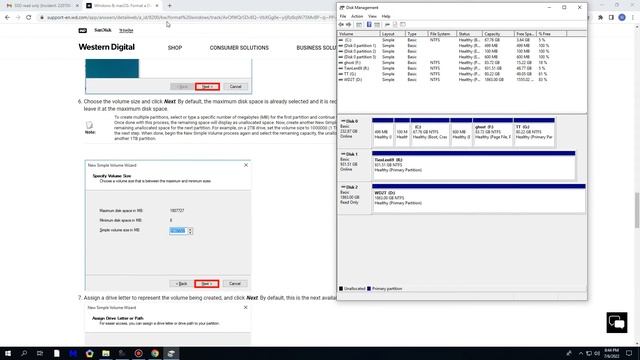The image size is (640, 360).
Task: Select the TT (G:) partition block on Disk 0
Action: [534, 132]
